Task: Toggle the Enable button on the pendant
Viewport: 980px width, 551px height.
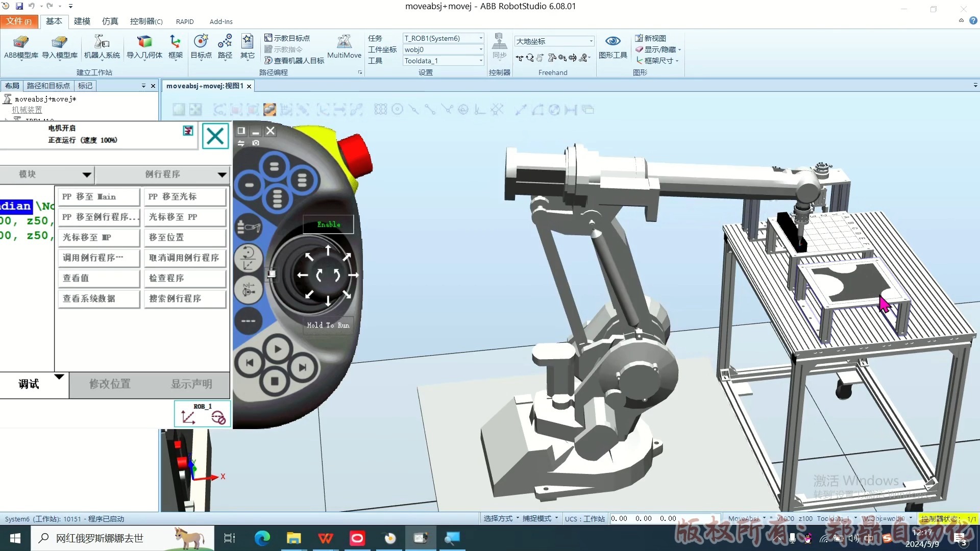Action: click(x=328, y=224)
